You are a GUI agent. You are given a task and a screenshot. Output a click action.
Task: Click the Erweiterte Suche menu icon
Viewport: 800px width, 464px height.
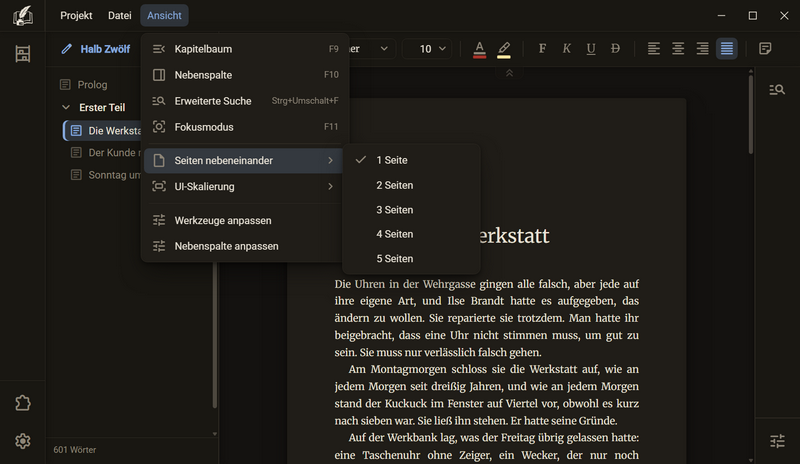tap(159, 101)
